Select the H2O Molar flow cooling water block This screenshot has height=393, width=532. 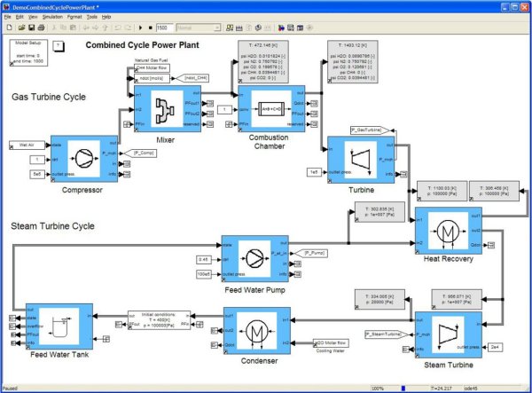point(331,343)
